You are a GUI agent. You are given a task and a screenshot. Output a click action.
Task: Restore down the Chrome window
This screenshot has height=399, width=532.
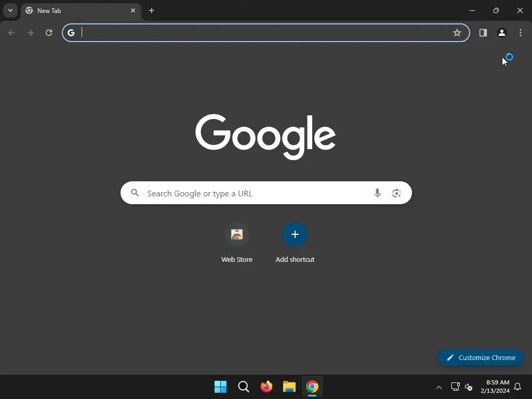click(x=496, y=10)
